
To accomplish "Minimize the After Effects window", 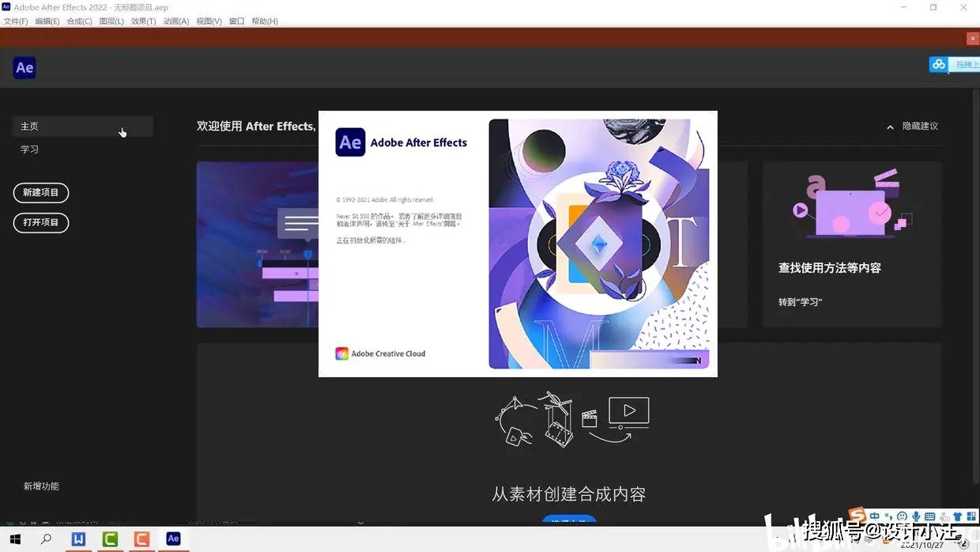I will tap(903, 7).
